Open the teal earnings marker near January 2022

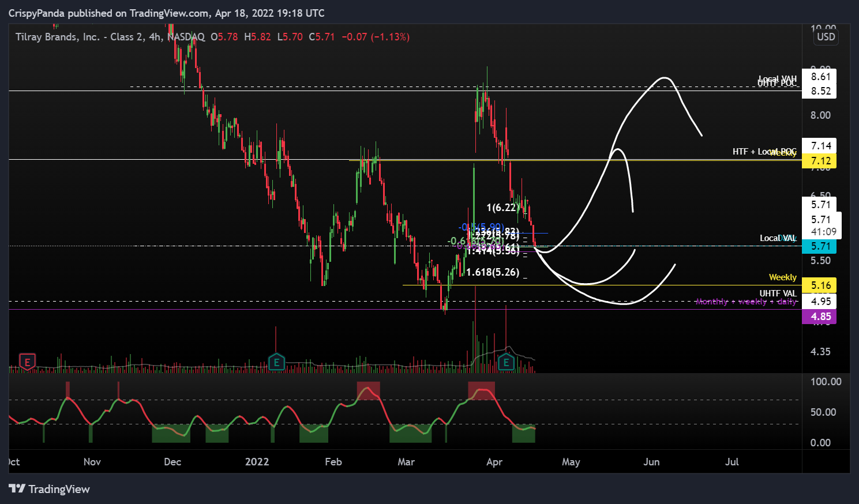coord(277,362)
